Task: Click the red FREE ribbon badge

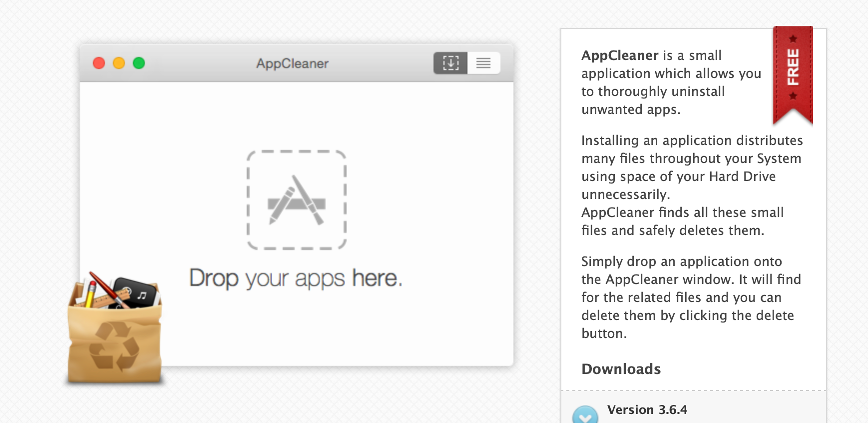Action: [x=793, y=75]
